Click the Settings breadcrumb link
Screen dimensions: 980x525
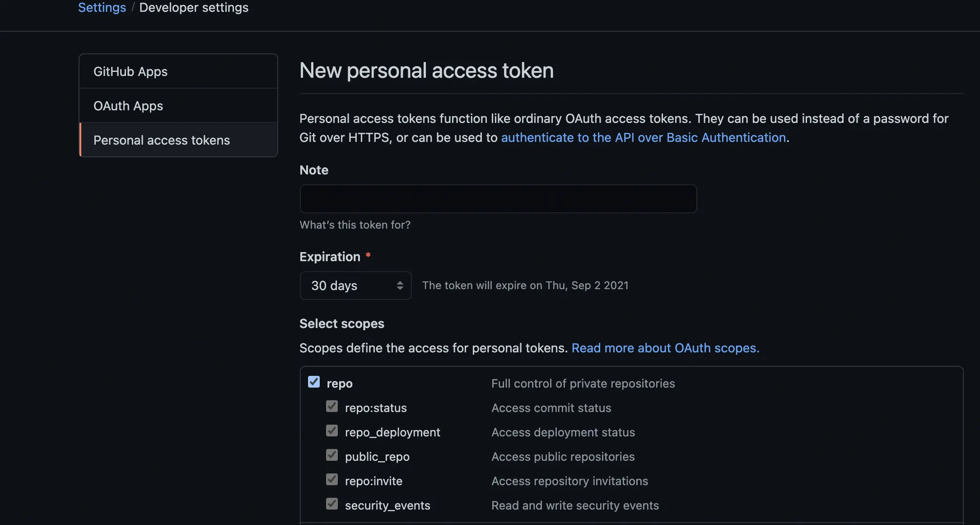tap(102, 8)
